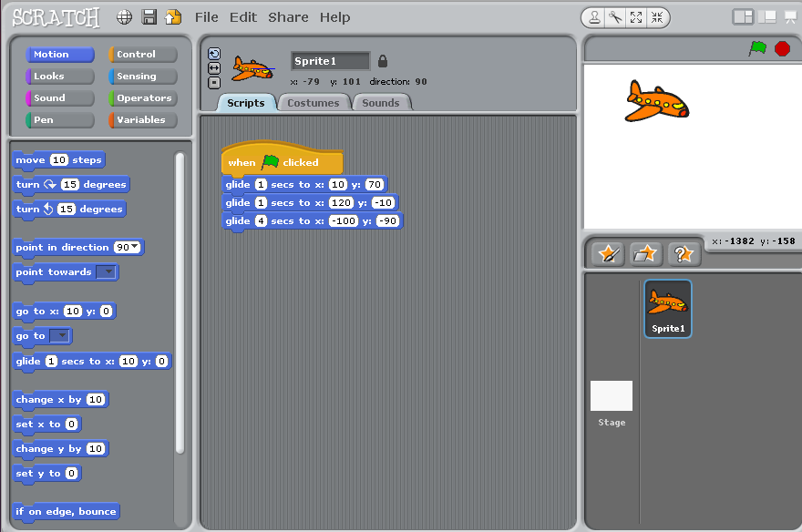
Task: Switch to full stage view mode
Action: tap(767, 17)
